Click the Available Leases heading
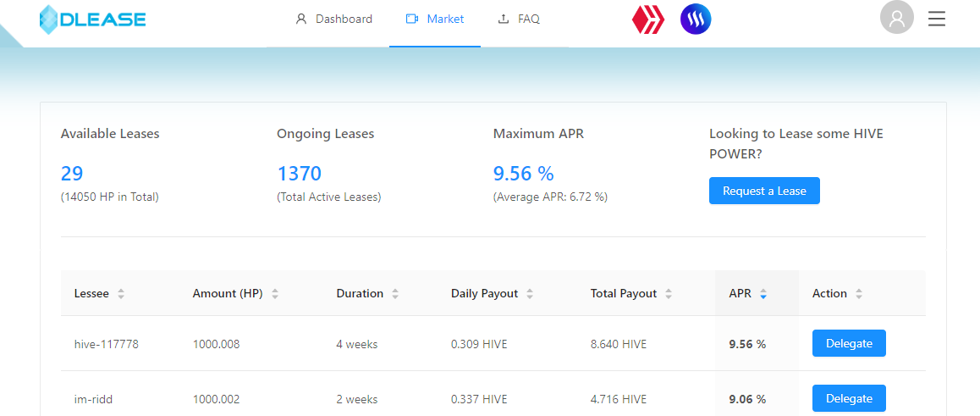The width and height of the screenshot is (980, 416). tap(110, 133)
